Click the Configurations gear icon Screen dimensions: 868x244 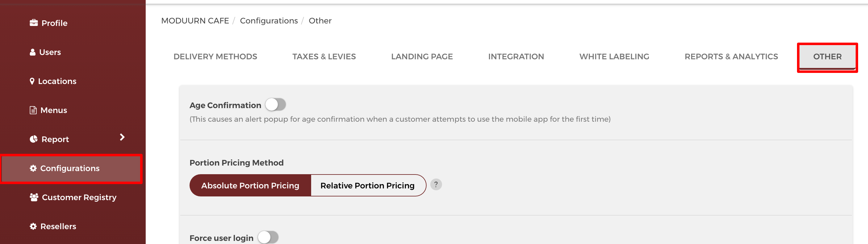33,168
